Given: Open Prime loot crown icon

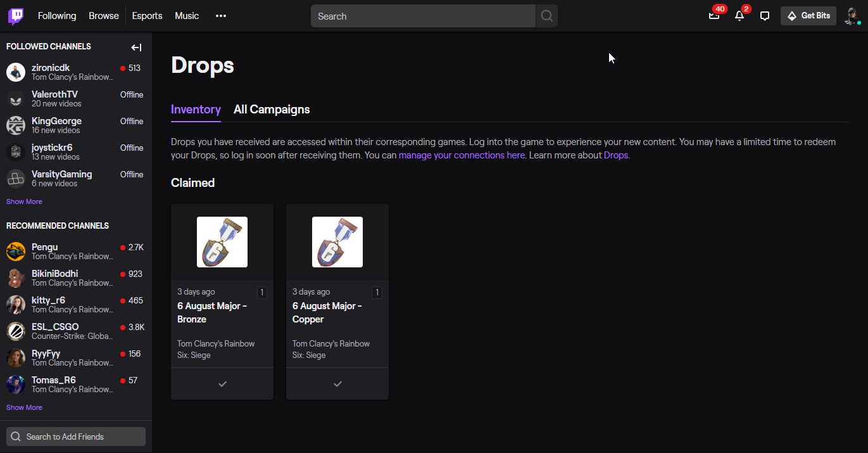Looking at the screenshot, I should 714,16.
